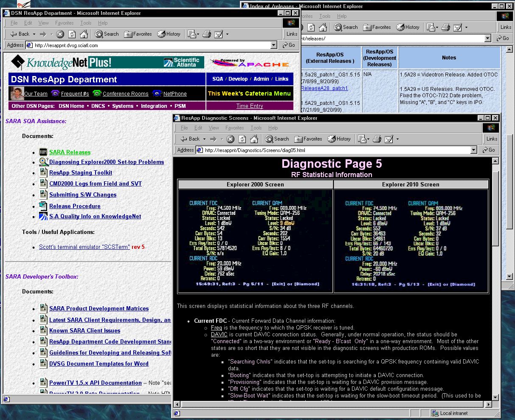Click the KnowledgeNet Plus banner logo
Image resolution: width=515 pixels, height=420 pixels.
coord(107,62)
